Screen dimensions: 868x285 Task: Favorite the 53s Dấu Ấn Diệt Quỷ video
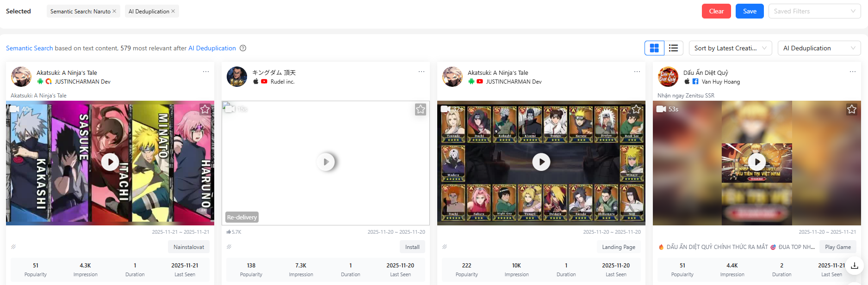coord(852,109)
